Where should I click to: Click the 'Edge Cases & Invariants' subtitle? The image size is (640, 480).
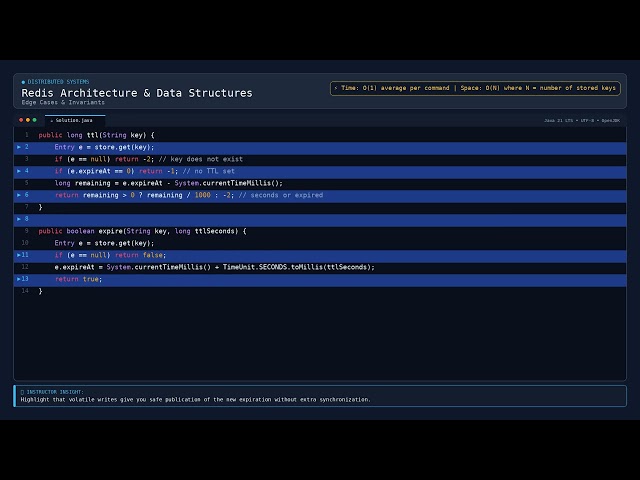tap(63, 102)
